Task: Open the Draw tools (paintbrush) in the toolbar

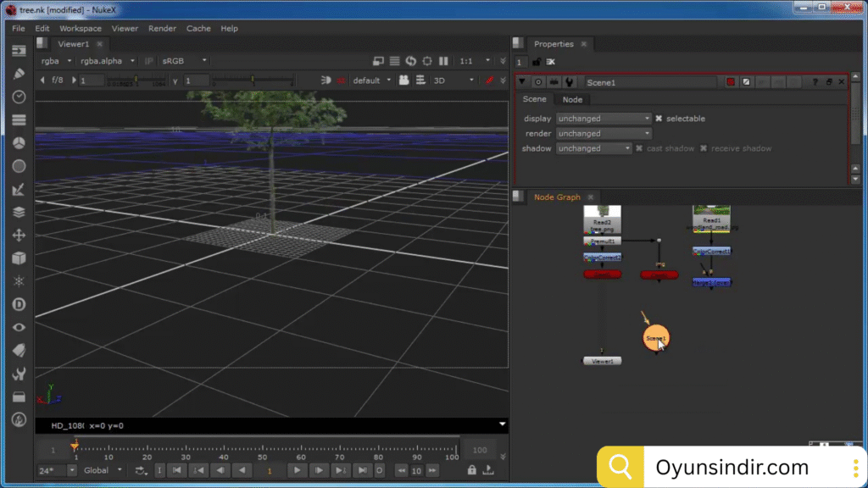Action: [x=19, y=74]
